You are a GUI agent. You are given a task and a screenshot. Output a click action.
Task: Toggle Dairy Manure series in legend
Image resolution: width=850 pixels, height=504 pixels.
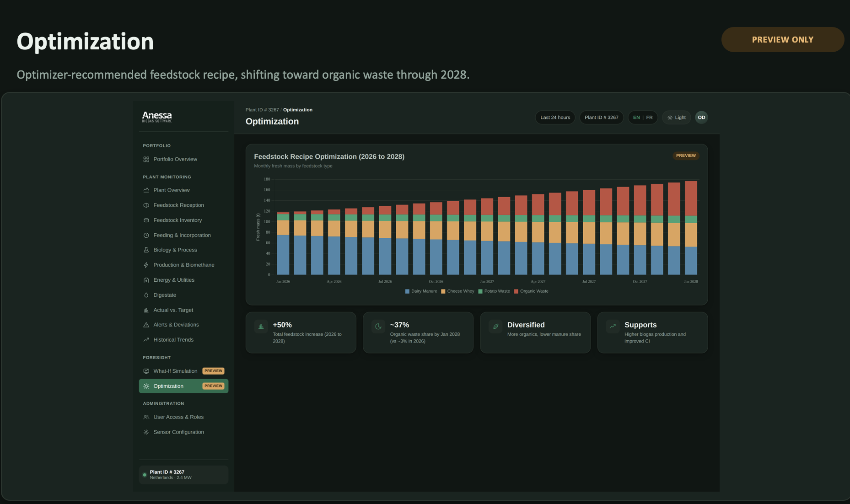(421, 291)
